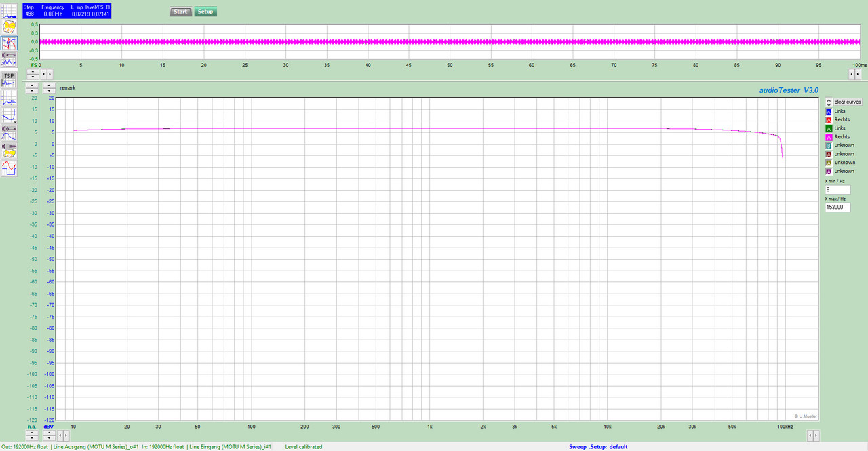Click frequency axis stepper at bottom right
Image resolution: width=868 pixels, height=451 pixels.
click(814, 435)
